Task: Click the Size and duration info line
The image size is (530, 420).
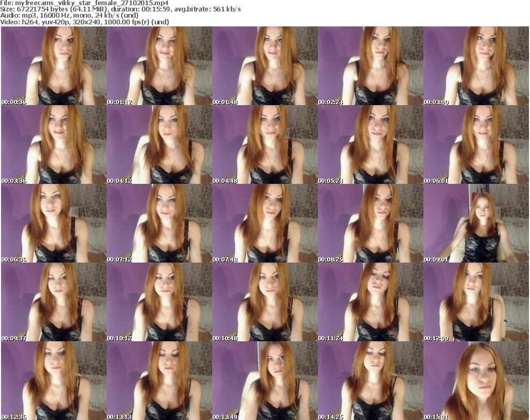Action: [121, 9]
